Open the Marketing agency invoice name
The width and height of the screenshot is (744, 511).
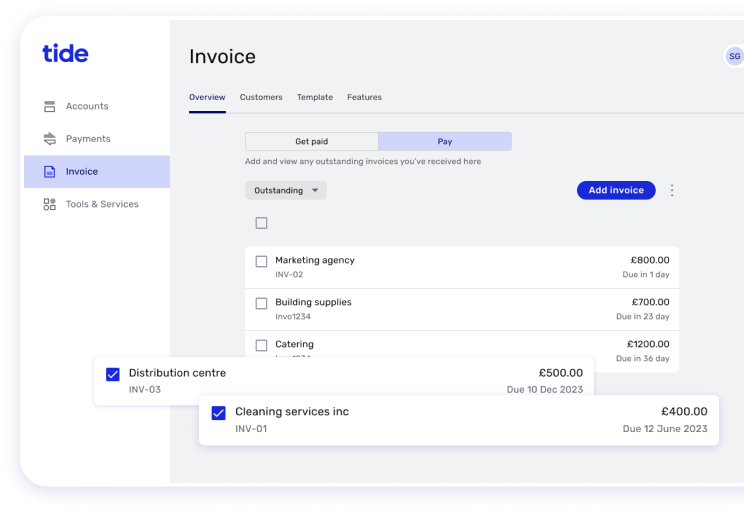pyautogui.click(x=315, y=260)
